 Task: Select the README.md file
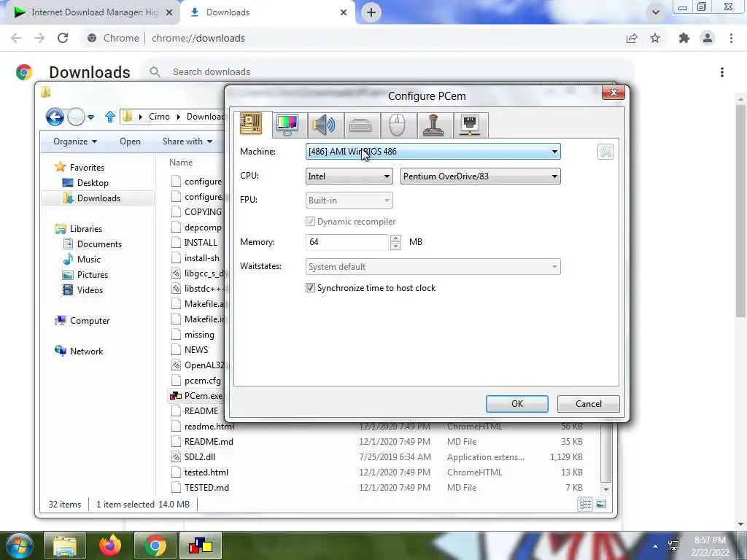pos(209,442)
